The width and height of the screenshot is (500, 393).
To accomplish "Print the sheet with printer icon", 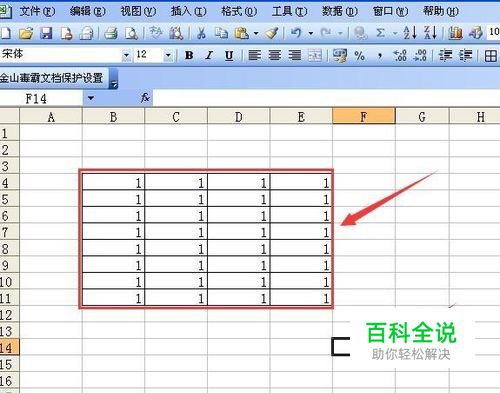I will point(111,33).
